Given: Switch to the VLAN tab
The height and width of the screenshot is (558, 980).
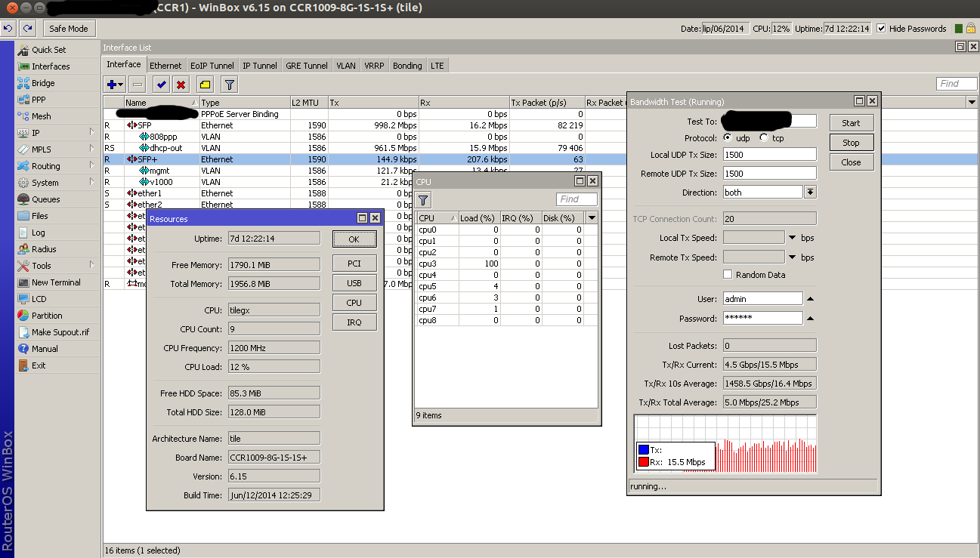Looking at the screenshot, I should pos(346,66).
